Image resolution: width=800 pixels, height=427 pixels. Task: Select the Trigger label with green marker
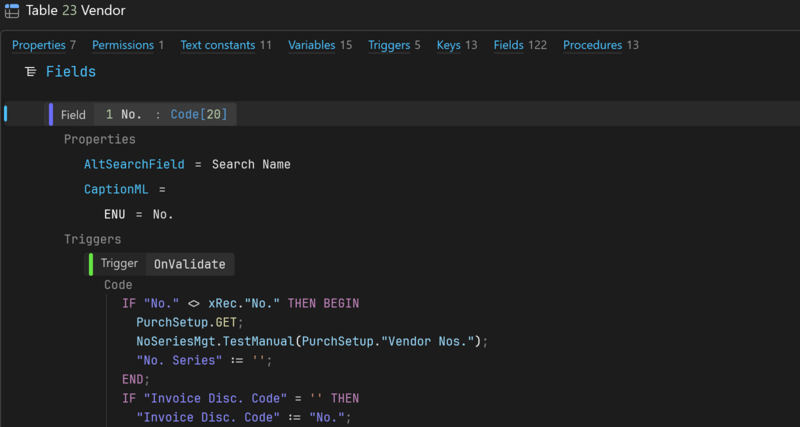(x=119, y=264)
